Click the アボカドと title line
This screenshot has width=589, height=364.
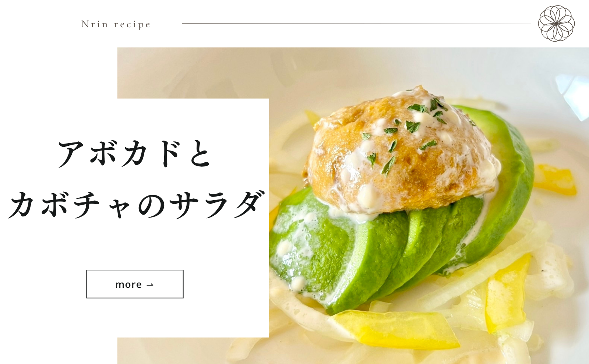coord(135,154)
